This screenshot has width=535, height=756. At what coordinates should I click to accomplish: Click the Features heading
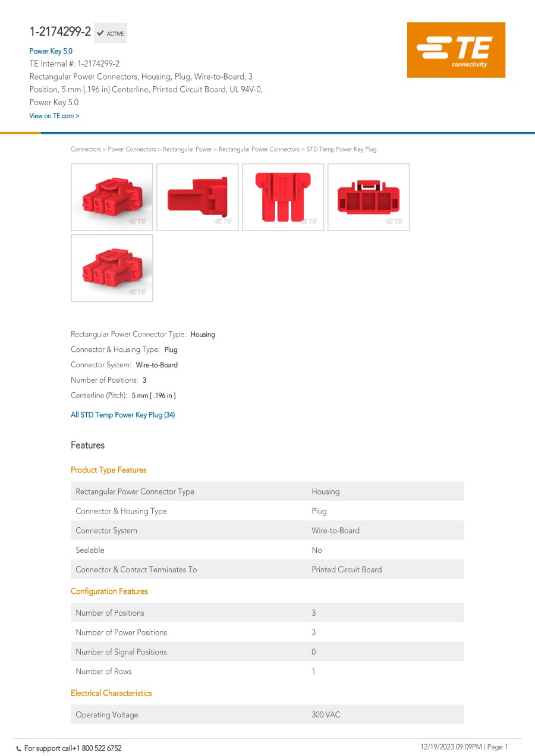click(87, 445)
